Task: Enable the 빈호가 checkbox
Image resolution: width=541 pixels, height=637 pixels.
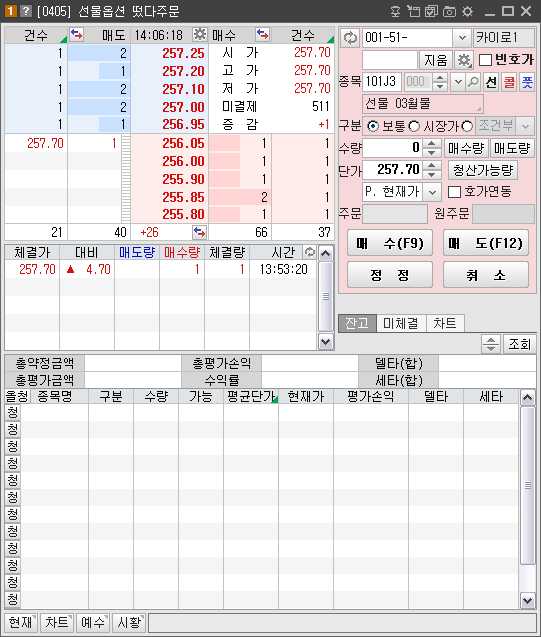Action: tap(485, 60)
